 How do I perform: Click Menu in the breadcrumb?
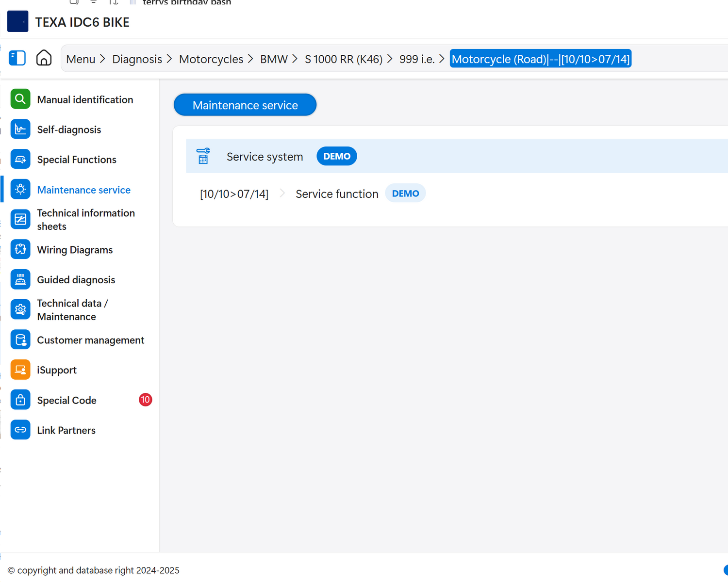[81, 59]
